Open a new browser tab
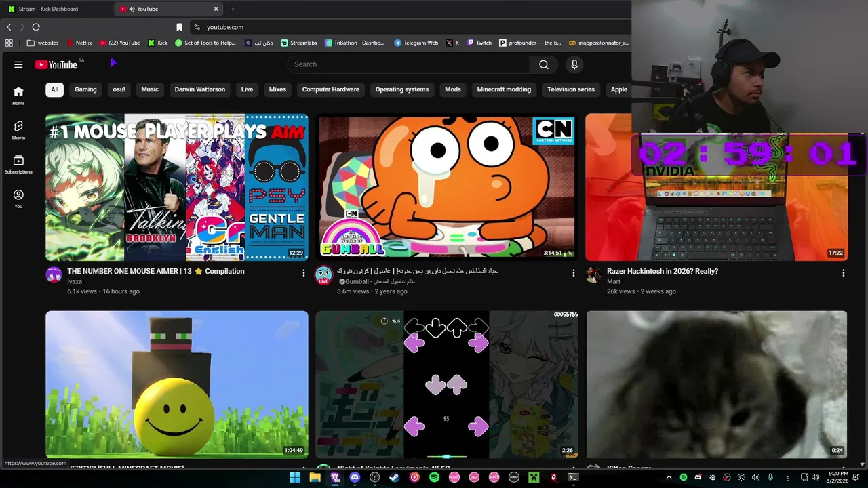This screenshot has height=488, width=868. pos(233,9)
